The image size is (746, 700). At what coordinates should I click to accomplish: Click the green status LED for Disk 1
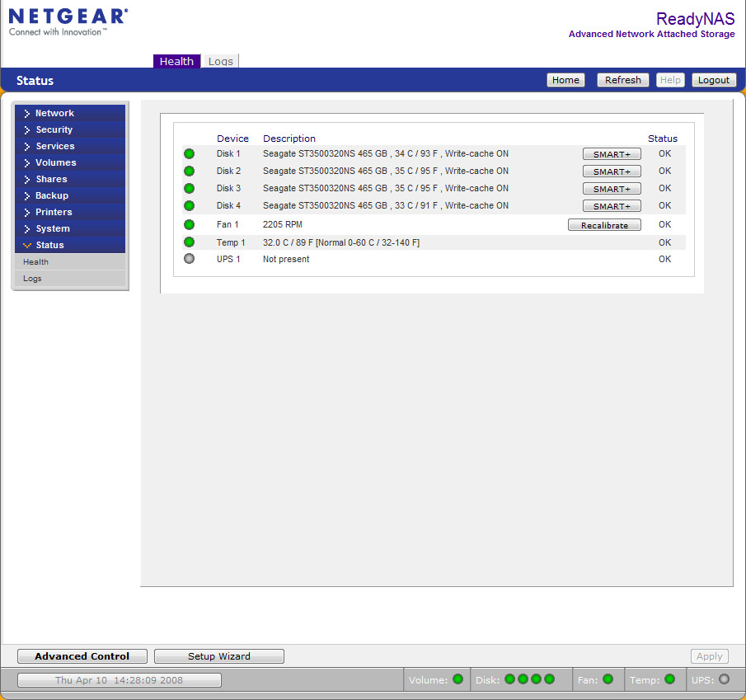coord(189,153)
